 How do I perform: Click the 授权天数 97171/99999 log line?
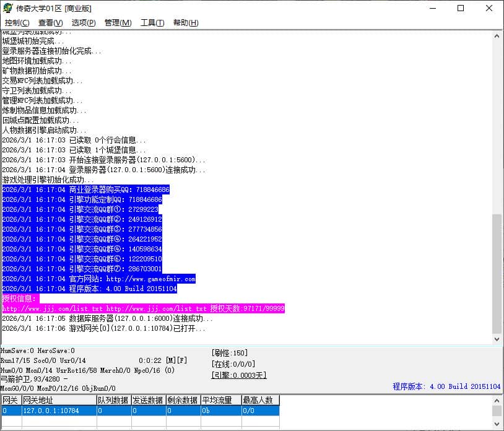(x=144, y=308)
